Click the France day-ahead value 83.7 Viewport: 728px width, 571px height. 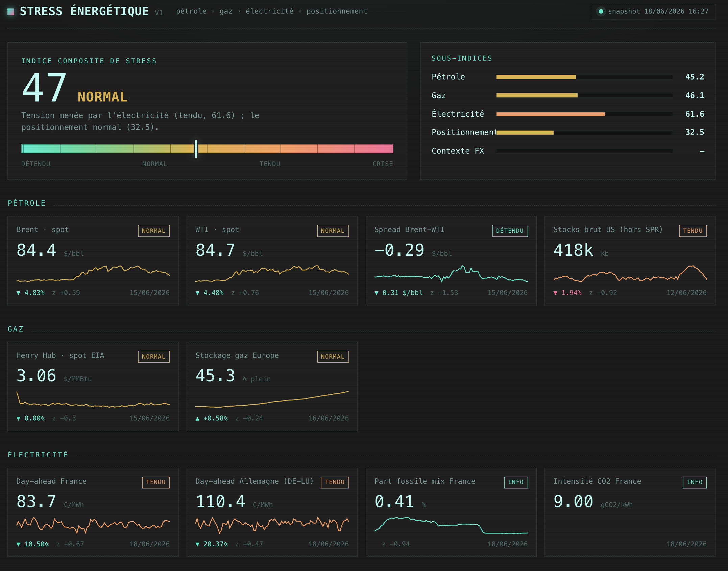pyautogui.click(x=36, y=502)
